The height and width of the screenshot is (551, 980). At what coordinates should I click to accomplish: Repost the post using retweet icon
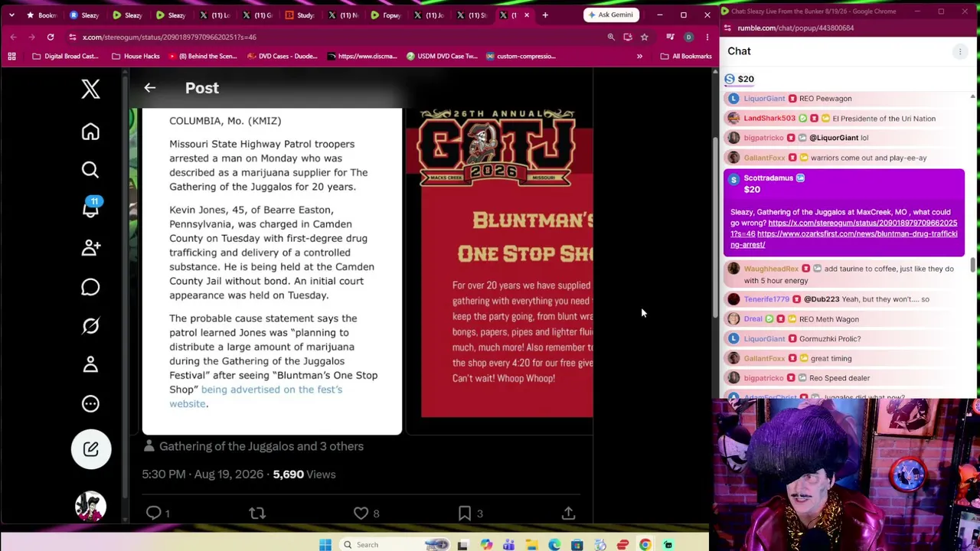(x=257, y=514)
